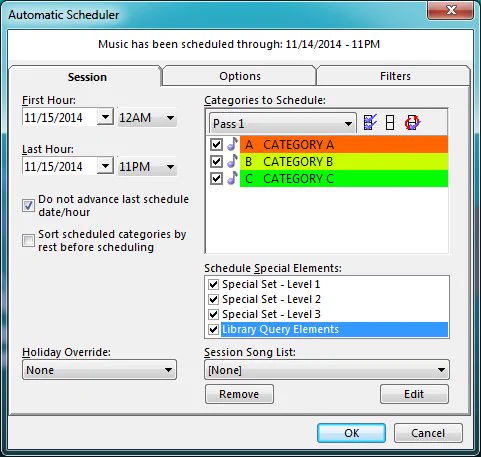This screenshot has height=457, width=481.
Task: Uncheck the Category C checkbox
Action: coord(216,179)
